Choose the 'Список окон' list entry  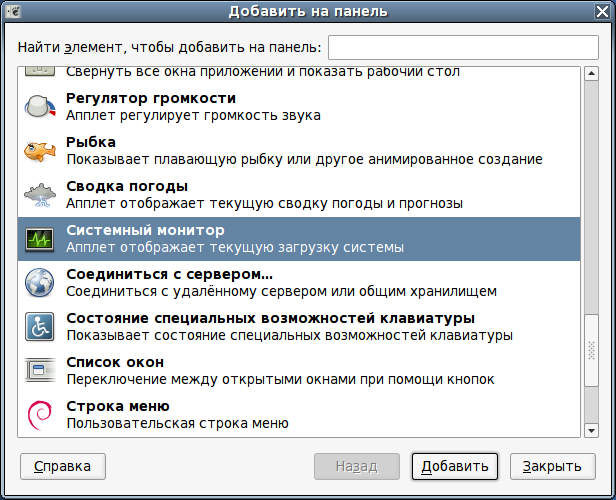pos(299,371)
